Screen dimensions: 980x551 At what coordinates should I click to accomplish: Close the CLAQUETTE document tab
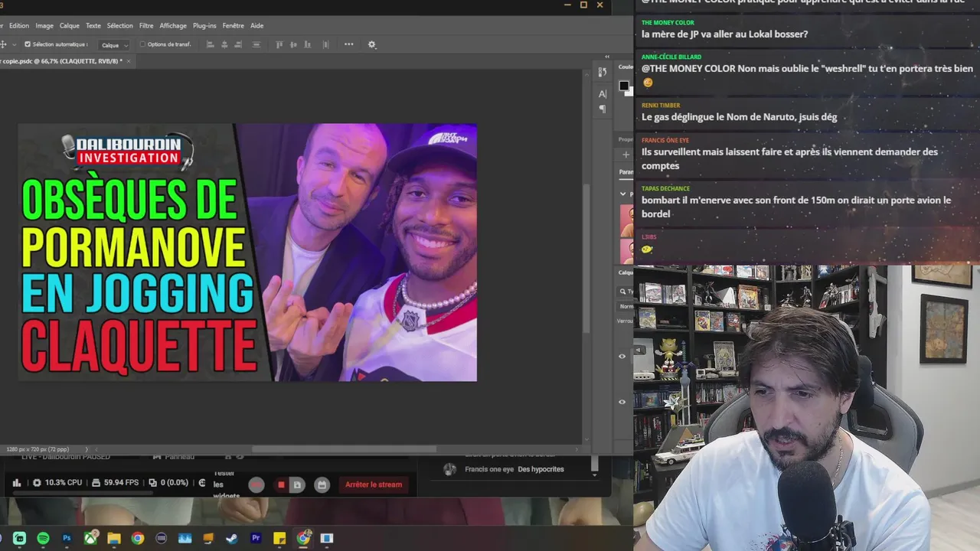coord(129,61)
